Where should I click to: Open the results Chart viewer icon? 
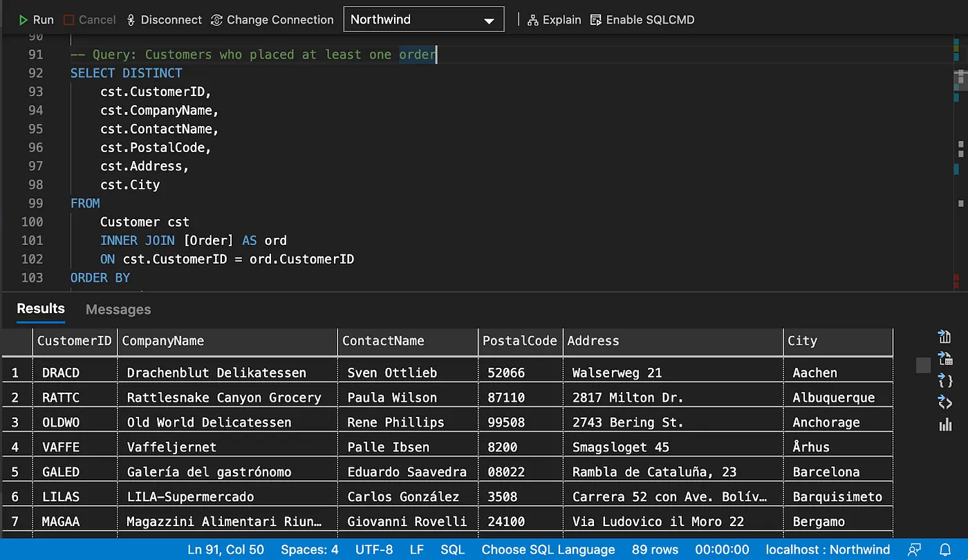(x=944, y=424)
